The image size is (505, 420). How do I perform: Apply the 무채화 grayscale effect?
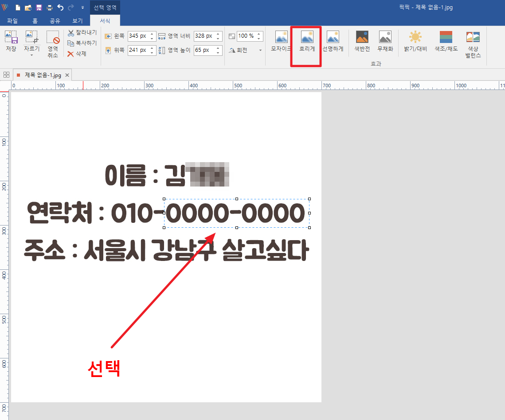point(385,41)
